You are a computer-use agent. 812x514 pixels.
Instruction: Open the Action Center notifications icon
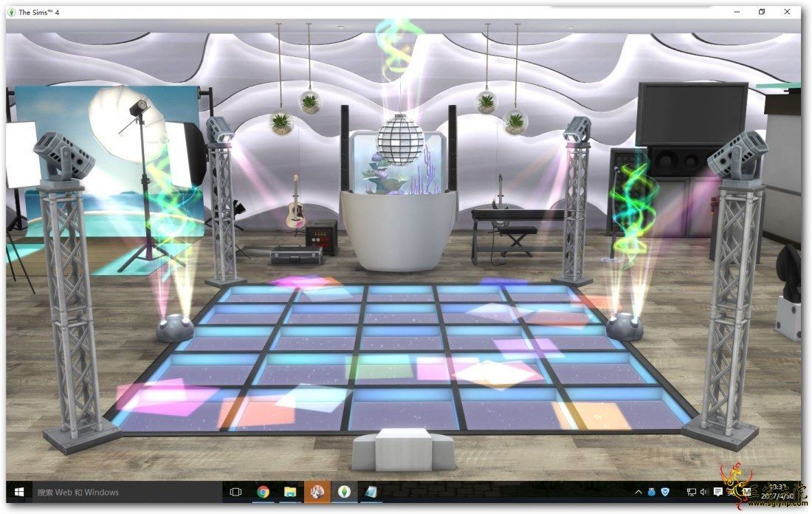pos(718,492)
